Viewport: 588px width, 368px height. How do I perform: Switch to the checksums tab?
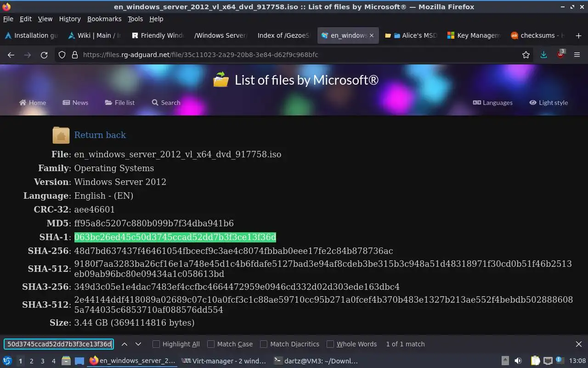[537, 35]
